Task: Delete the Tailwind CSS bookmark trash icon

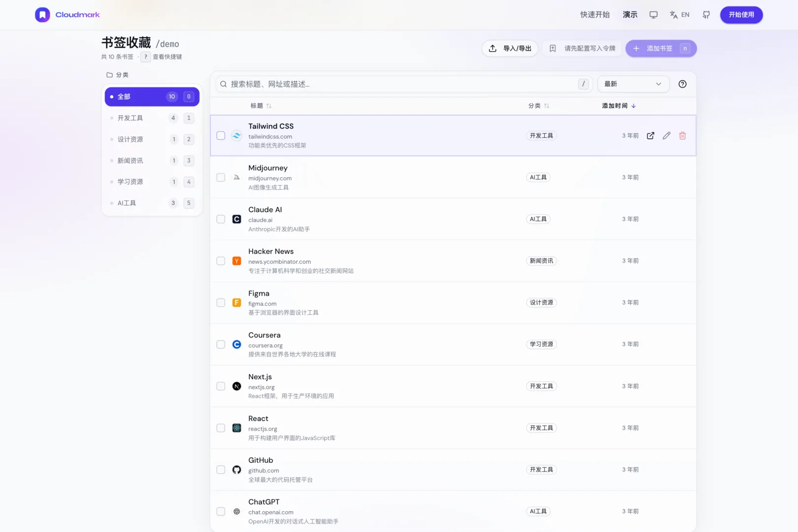Action: point(682,135)
